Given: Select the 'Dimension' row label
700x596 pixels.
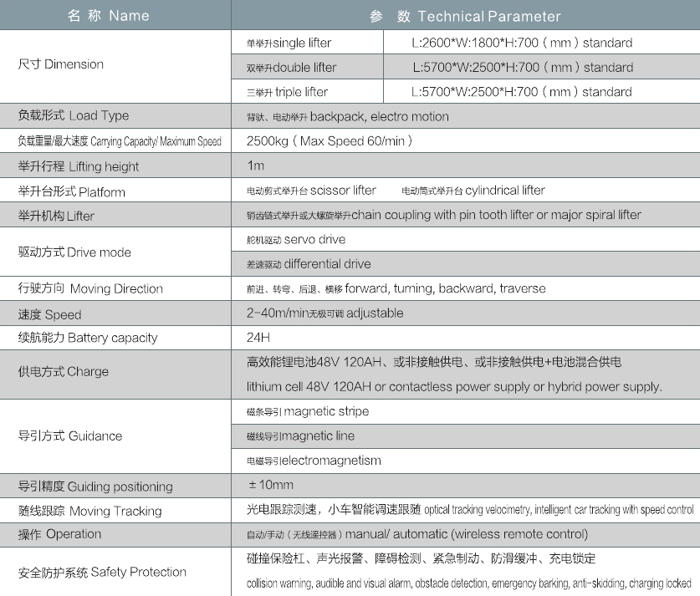Looking at the screenshot, I should click(x=61, y=64).
